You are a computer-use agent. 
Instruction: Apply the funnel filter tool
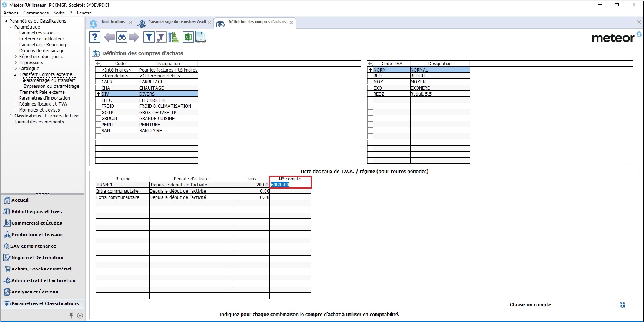click(149, 37)
